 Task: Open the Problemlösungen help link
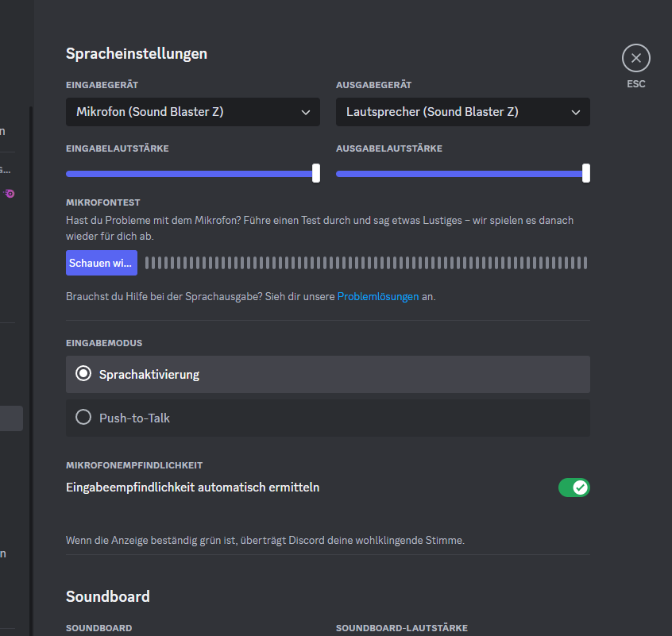[377, 297]
